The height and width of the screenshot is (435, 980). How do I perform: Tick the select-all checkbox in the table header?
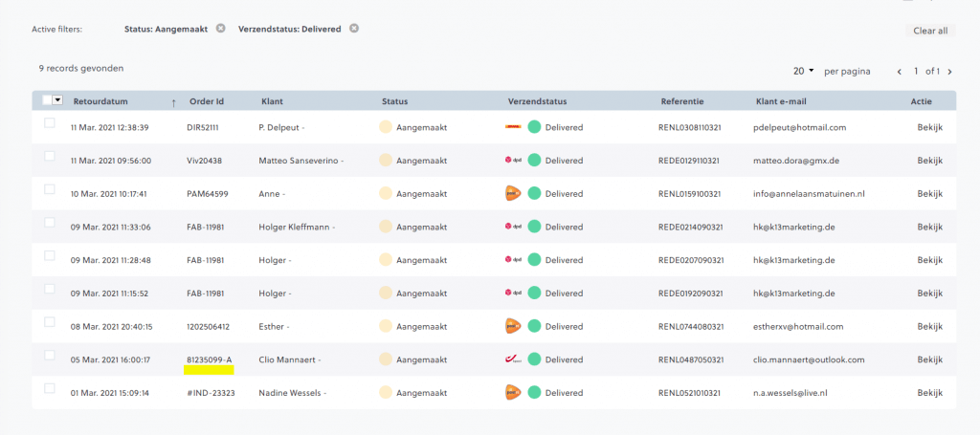[48, 100]
